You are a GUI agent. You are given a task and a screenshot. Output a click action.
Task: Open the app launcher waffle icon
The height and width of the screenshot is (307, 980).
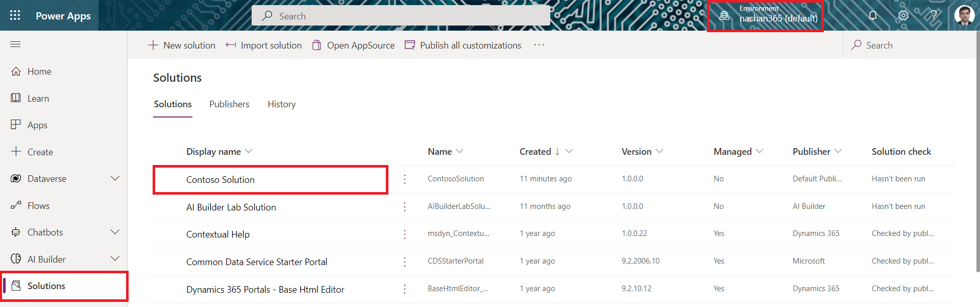(15, 15)
